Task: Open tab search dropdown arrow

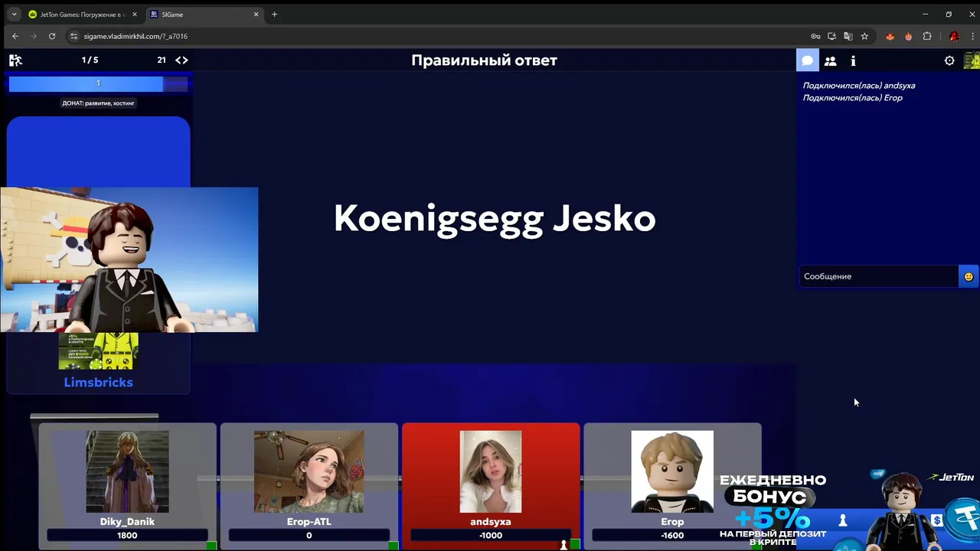Action: (x=14, y=14)
